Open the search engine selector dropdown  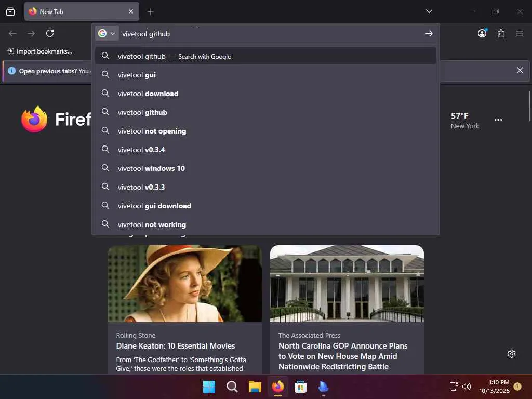pyautogui.click(x=107, y=33)
